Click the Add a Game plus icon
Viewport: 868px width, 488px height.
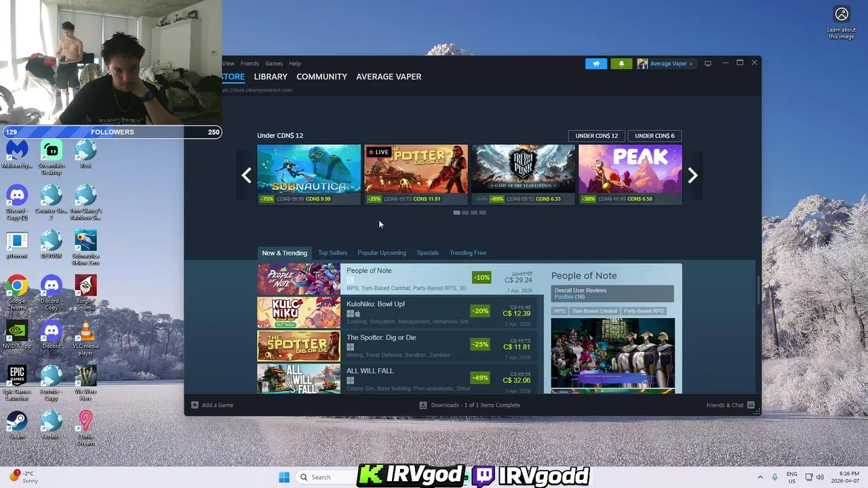pyautogui.click(x=195, y=405)
